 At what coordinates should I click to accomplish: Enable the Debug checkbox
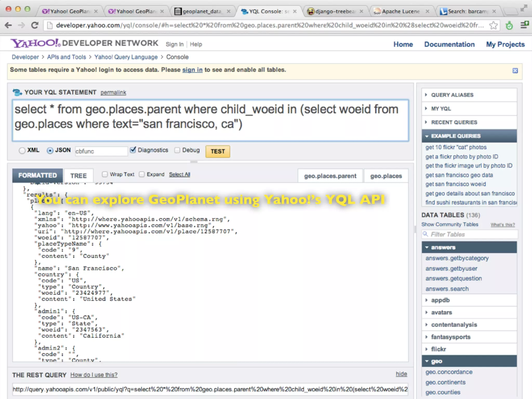pyautogui.click(x=177, y=150)
